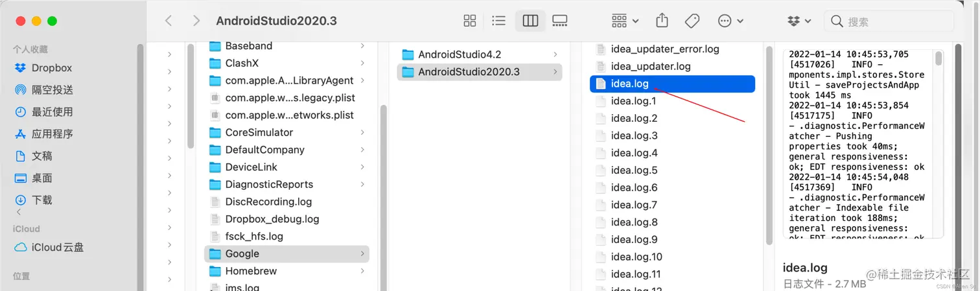Expand the Baseband folder chevron
980x291 pixels.
point(362,46)
